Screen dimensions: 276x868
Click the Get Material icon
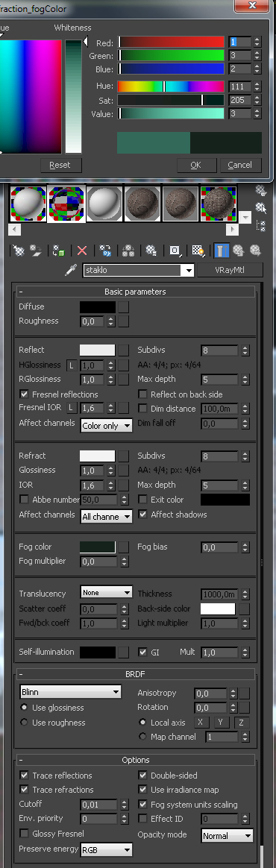click(x=19, y=251)
